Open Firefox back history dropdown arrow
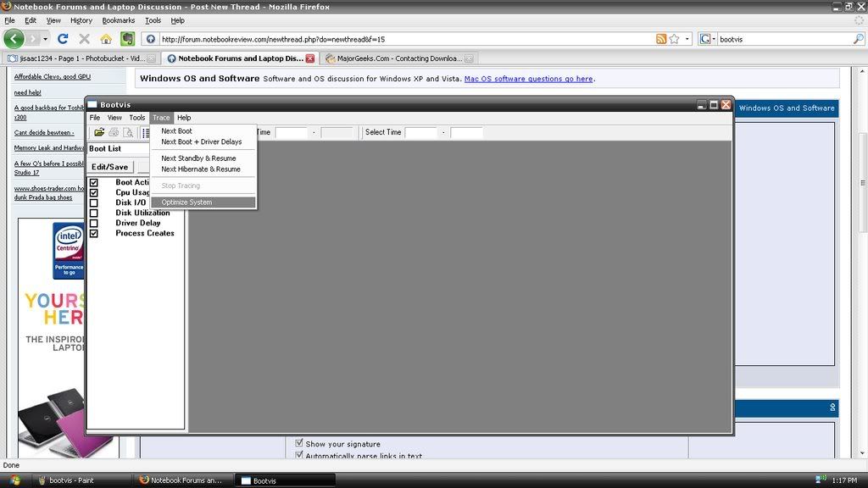868x488 pixels. pos(46,39)
